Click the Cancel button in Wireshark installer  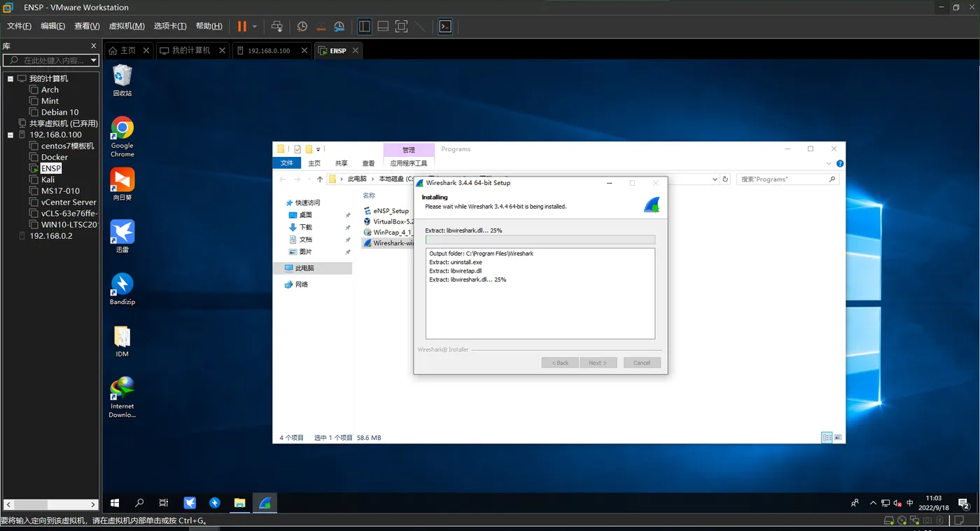(642, 363)
